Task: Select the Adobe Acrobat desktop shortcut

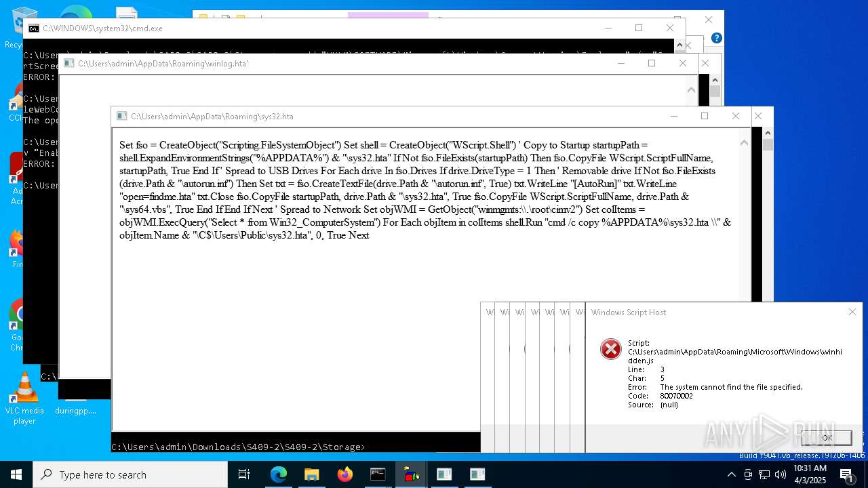Action: [x=16, y=178]
